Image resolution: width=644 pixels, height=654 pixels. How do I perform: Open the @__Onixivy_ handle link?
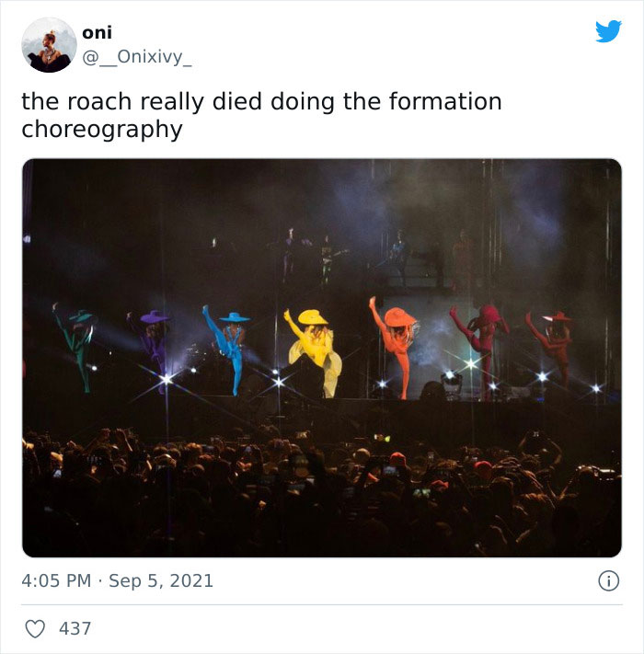(x=136, y=57)
